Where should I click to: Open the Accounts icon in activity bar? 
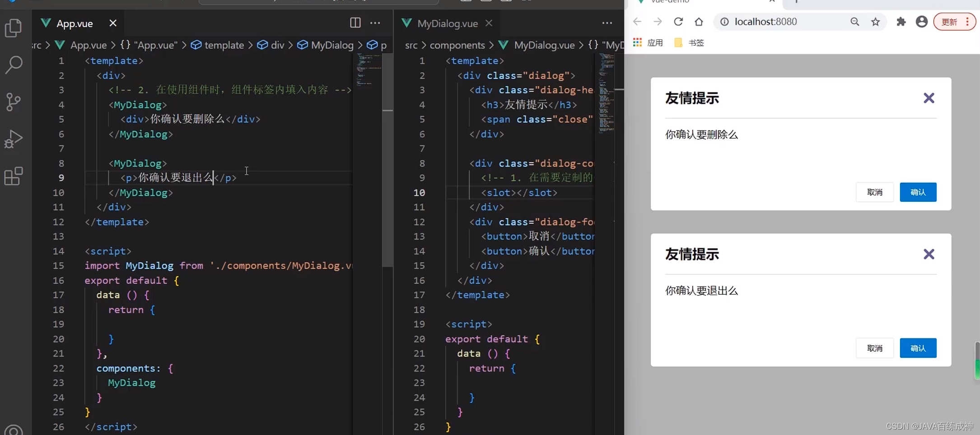pos(13,430)
